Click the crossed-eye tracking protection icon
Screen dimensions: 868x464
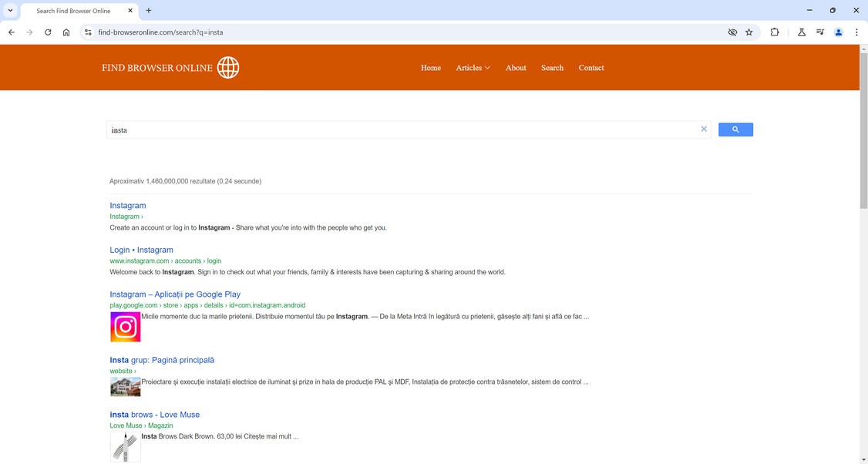[x=731, y=32]
